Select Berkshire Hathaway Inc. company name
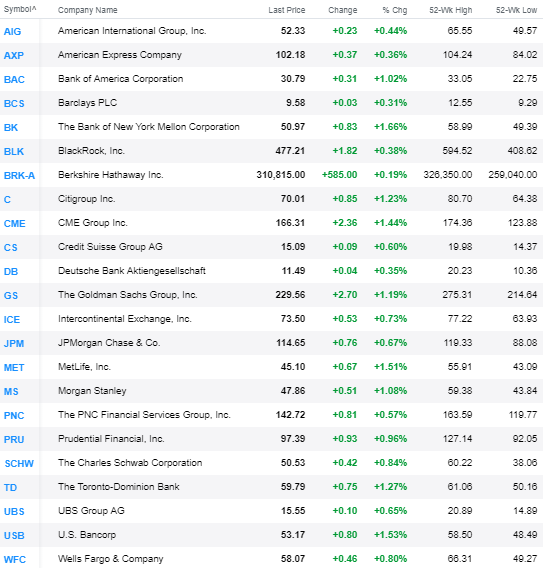The height and width of the screenshot is (568, 543). point(110,175)
